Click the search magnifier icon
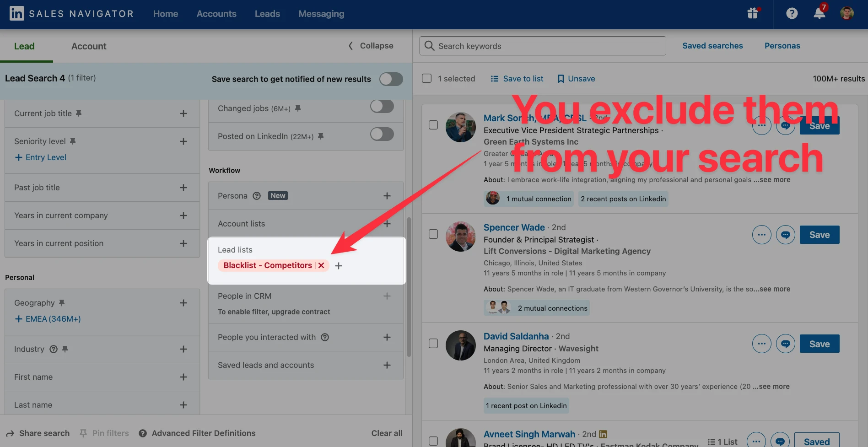This screenshot has height=447, width=868. pos(429,46)
